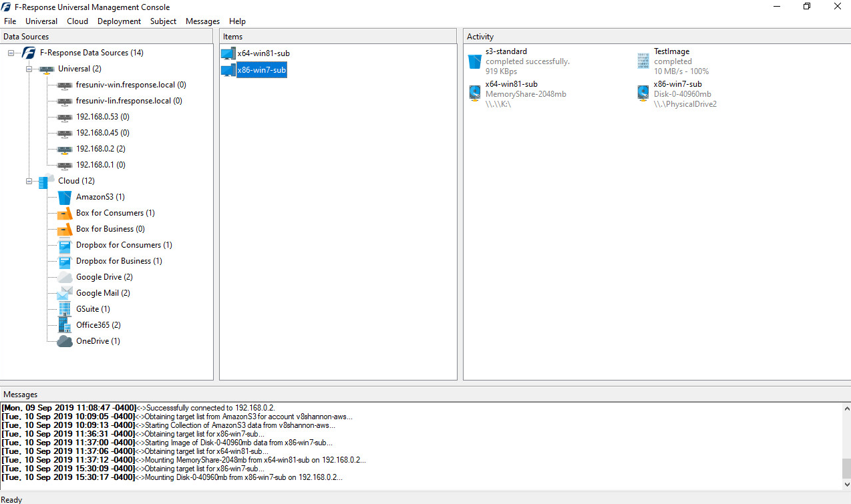Select the MemoryShare-2048mb activity detail

(526, 94)
